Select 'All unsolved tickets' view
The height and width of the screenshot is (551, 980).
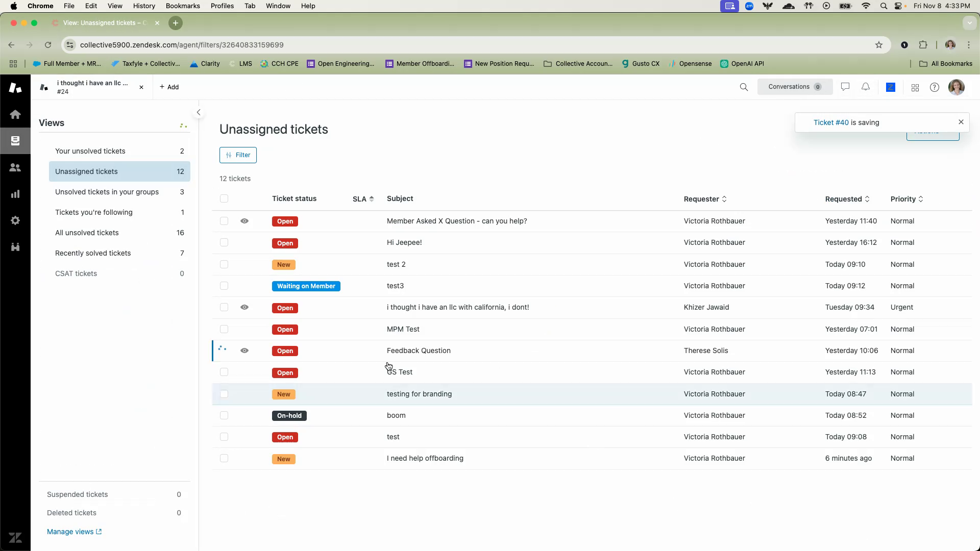coord(87,233)
